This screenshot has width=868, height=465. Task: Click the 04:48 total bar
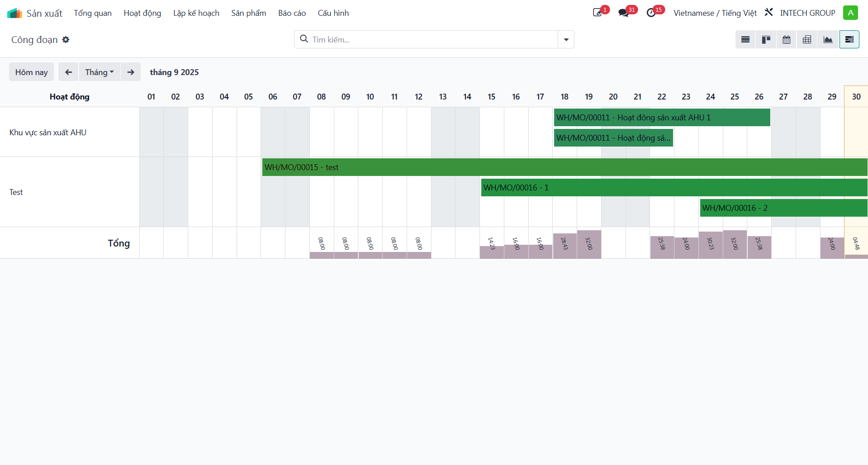(856, 256)
